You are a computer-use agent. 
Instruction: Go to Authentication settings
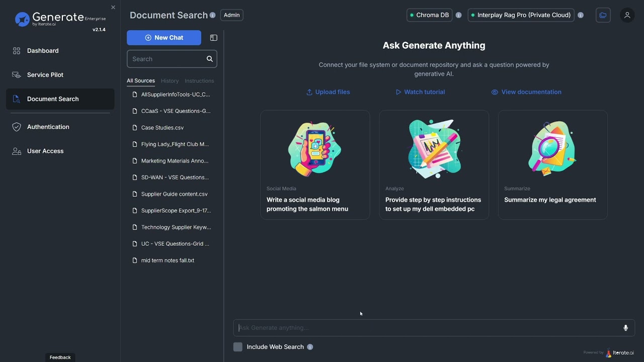pyautogui.click(x=60, y=127)
